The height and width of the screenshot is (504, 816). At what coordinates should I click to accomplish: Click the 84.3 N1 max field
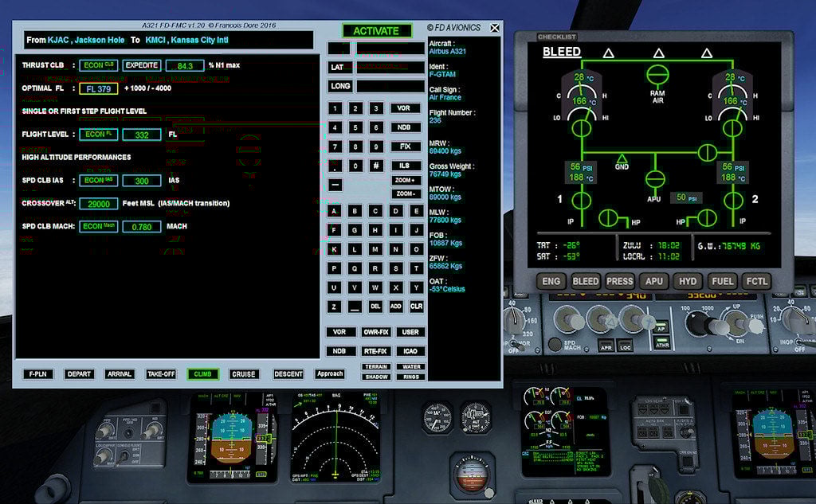(185, 66)
